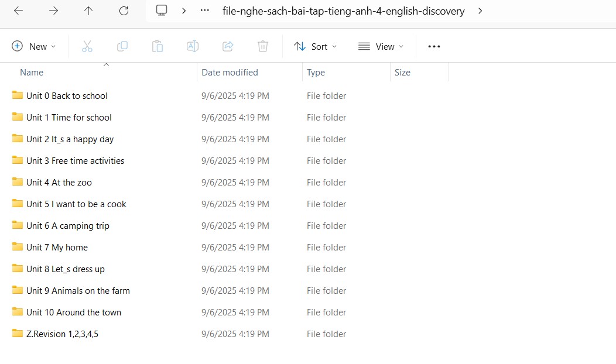Sort by the Date modified column

tap(230, 72)
